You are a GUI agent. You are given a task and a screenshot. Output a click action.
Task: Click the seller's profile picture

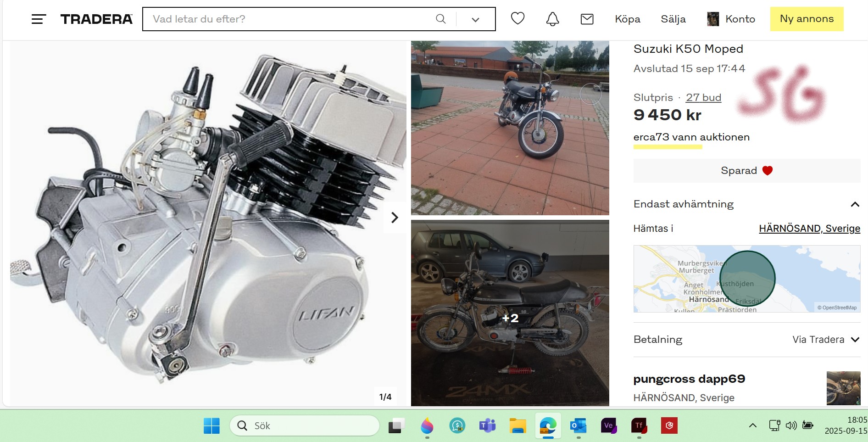coord(843,388)
